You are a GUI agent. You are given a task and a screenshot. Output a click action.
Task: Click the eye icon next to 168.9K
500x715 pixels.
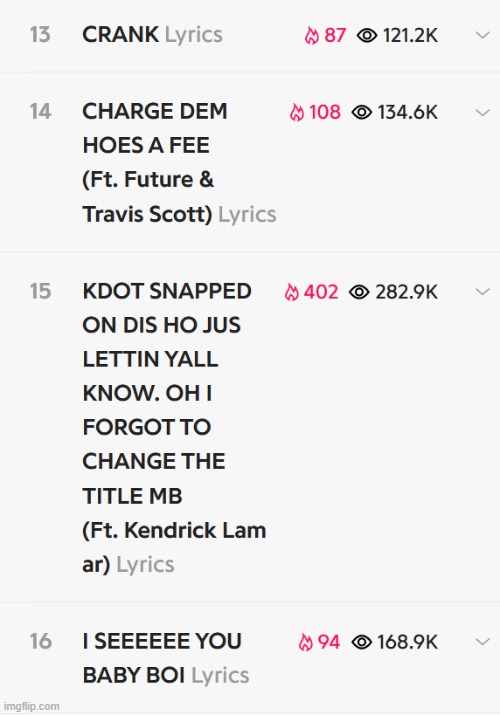[x=362, y=642]
